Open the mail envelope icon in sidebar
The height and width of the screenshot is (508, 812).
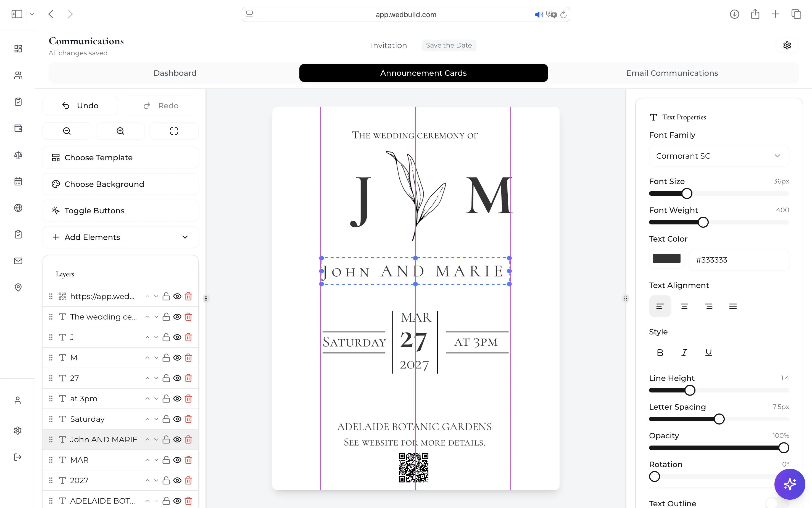click(18, 261)
